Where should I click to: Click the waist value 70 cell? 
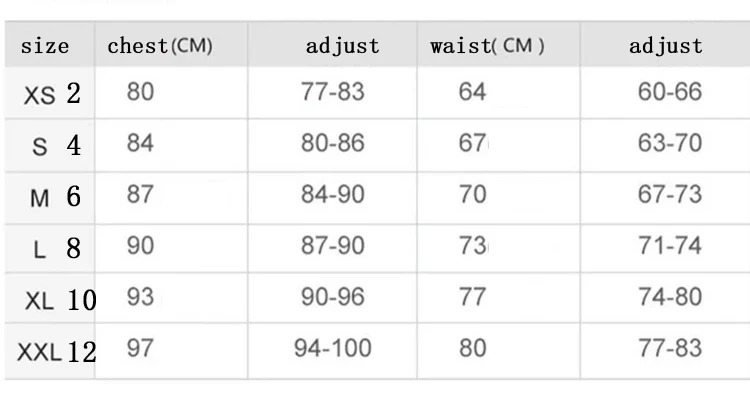point(473,194)
